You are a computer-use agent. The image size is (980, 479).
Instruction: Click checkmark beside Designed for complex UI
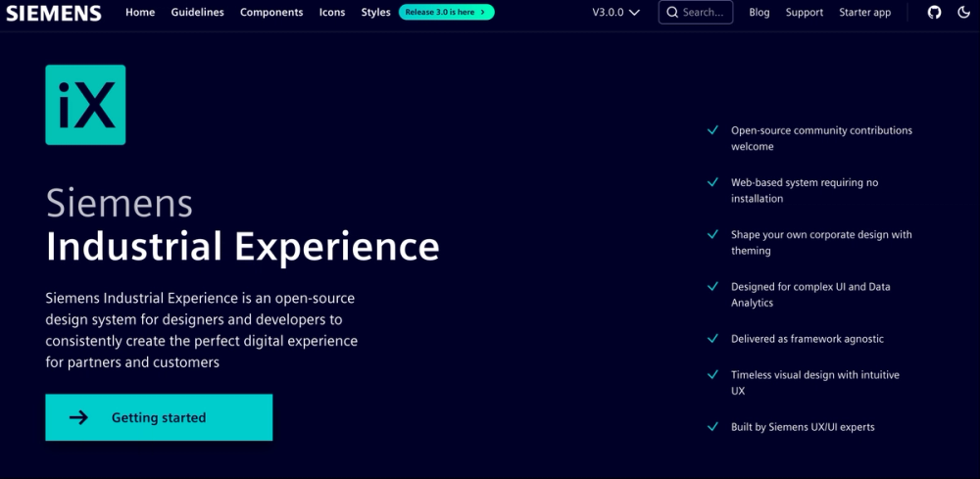tap(712, 286)
